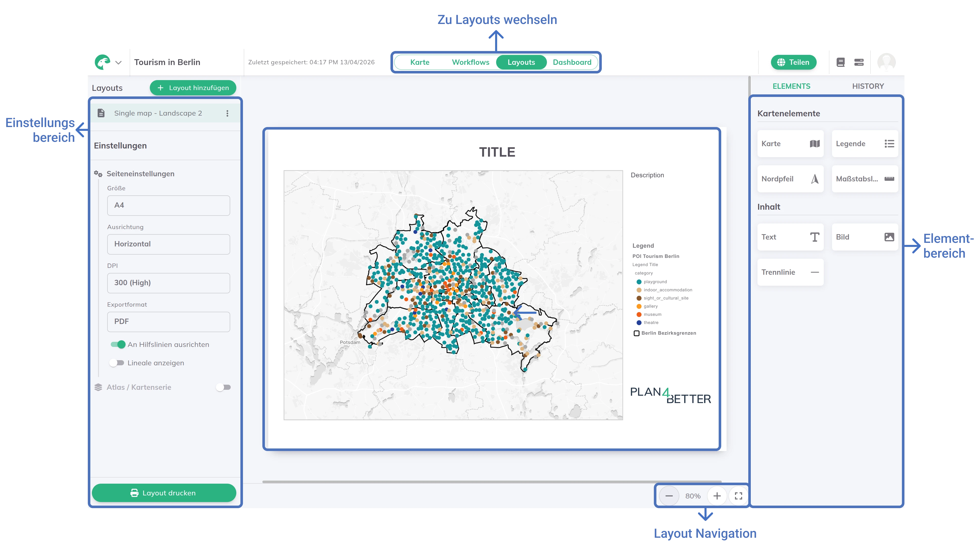Click the list icon on Legende card

(889, 144)
